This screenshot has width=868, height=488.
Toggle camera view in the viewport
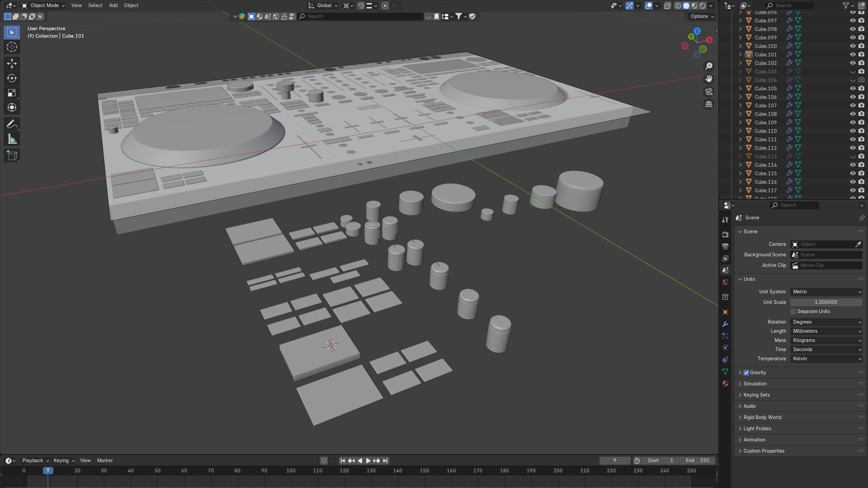(x=709, y=92)
